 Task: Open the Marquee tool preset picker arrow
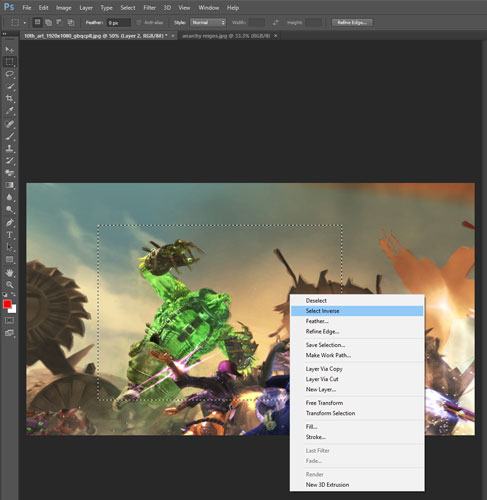(x=25, y=23)
